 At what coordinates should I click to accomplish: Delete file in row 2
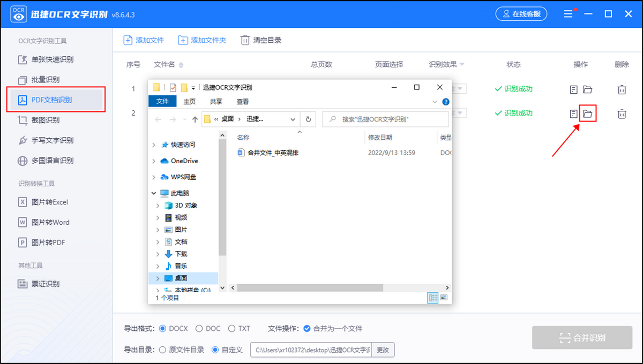pyautogui.click(x=622, y=113)
